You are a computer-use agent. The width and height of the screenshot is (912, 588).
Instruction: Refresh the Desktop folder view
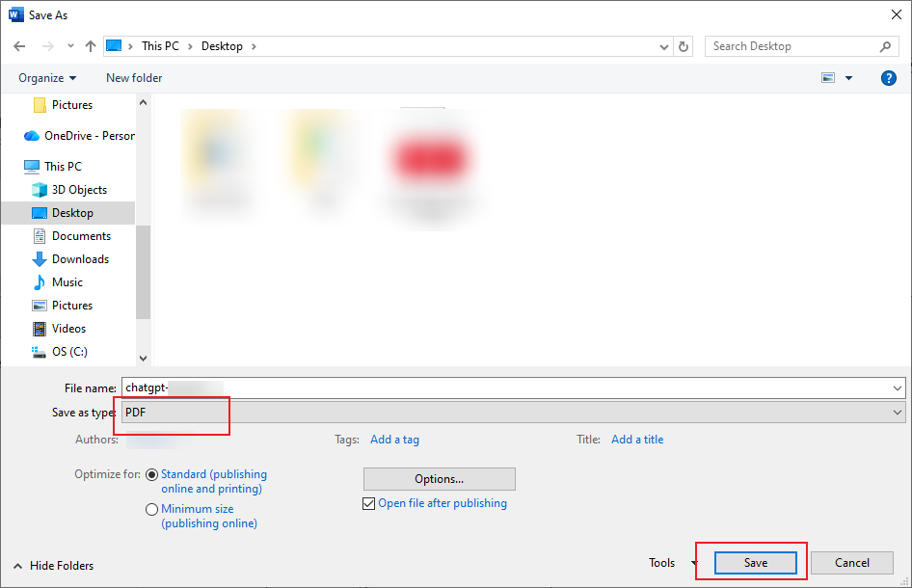click(684, 45)
